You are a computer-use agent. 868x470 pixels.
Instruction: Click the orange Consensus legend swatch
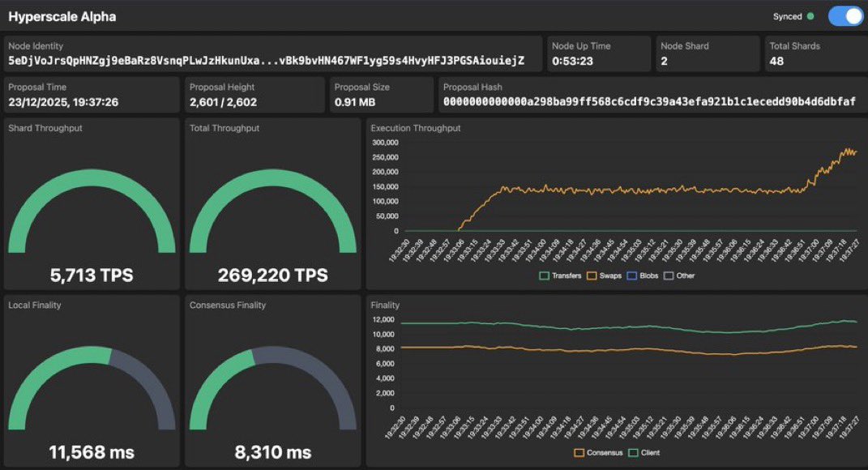(x=579, y=452)
